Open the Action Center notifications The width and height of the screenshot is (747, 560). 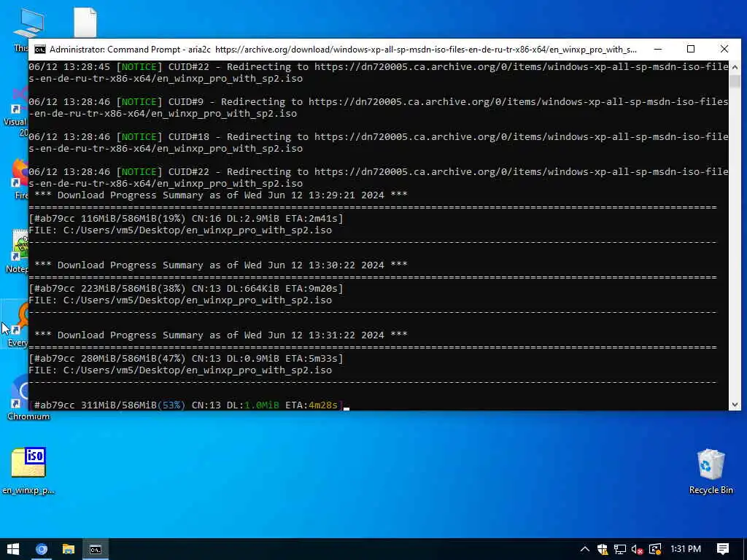[x=723, y=549]
